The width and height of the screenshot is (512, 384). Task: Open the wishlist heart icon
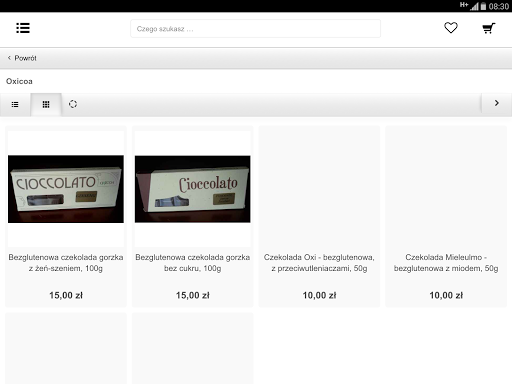[x=451, y=28]
